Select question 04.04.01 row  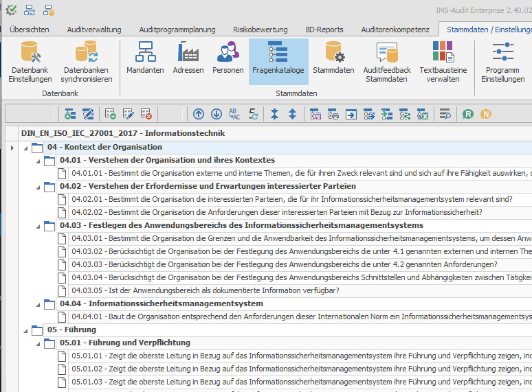pyautogui.click(x=300, y=316)
